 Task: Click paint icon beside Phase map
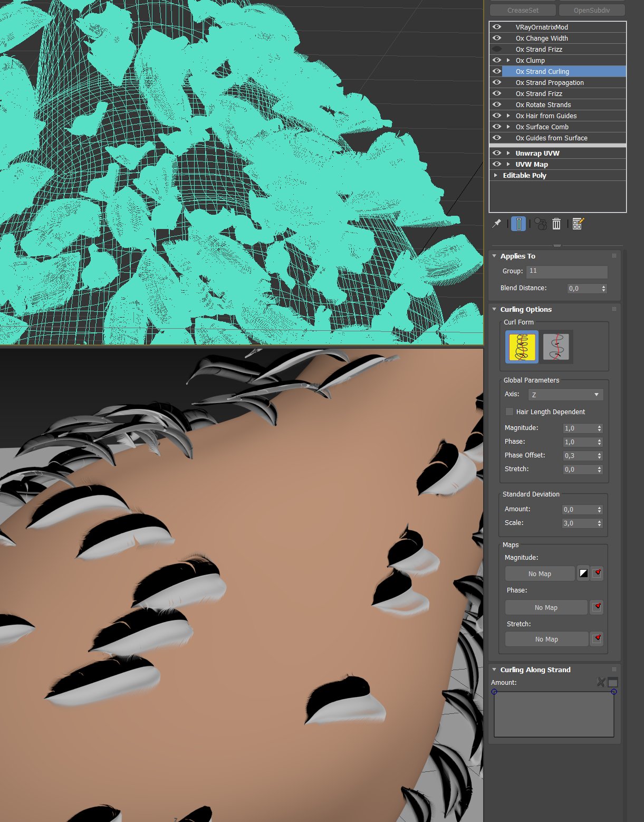tap(597, 607)
